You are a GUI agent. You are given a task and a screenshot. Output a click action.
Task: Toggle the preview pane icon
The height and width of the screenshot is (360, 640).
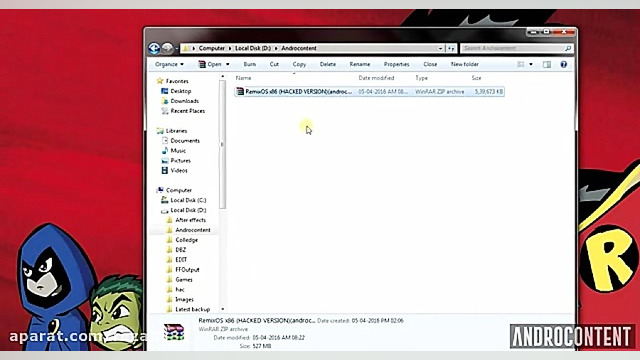pyautogui.click(x=547, y=64)
